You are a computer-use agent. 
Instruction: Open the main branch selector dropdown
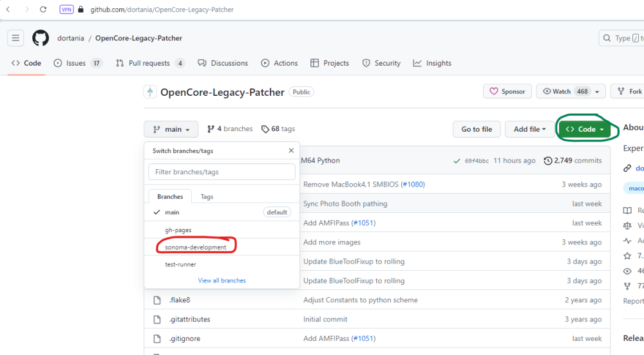171,129
